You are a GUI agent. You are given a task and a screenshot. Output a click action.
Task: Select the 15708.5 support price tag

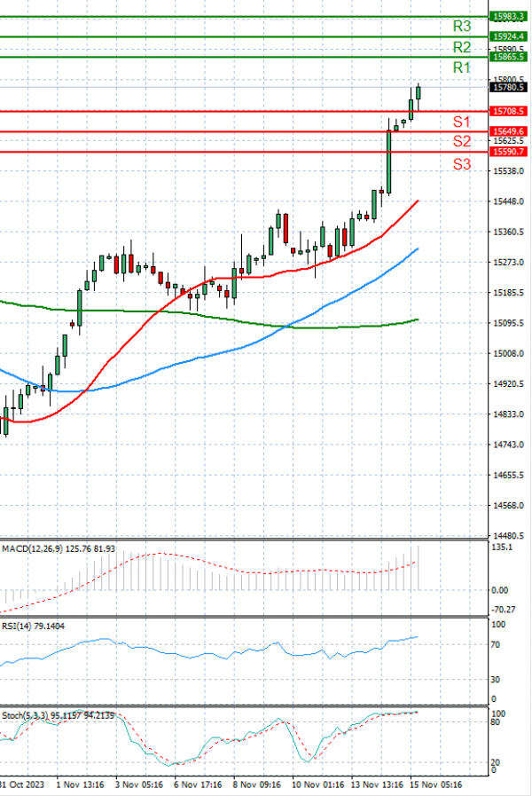508,111
